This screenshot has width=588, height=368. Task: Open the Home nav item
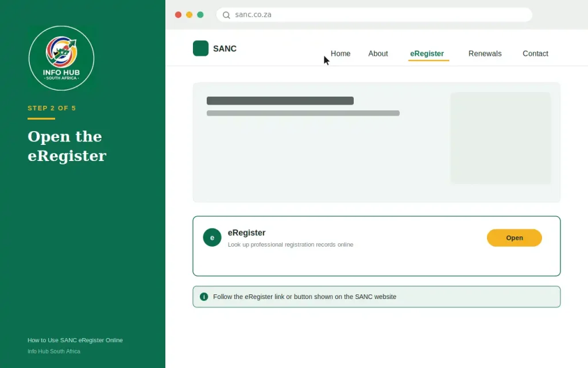pos(341,53)
